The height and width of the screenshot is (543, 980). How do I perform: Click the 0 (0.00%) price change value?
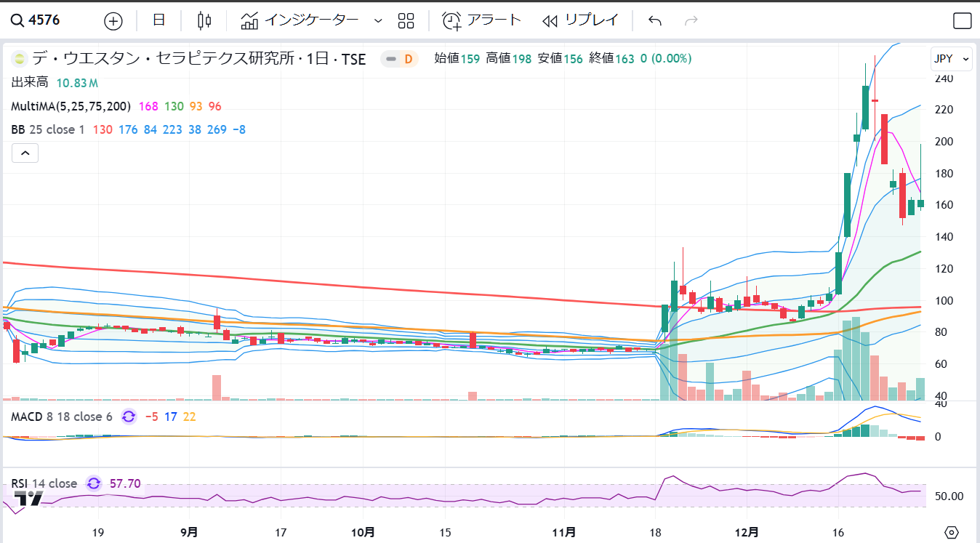(x=666, y=59)
